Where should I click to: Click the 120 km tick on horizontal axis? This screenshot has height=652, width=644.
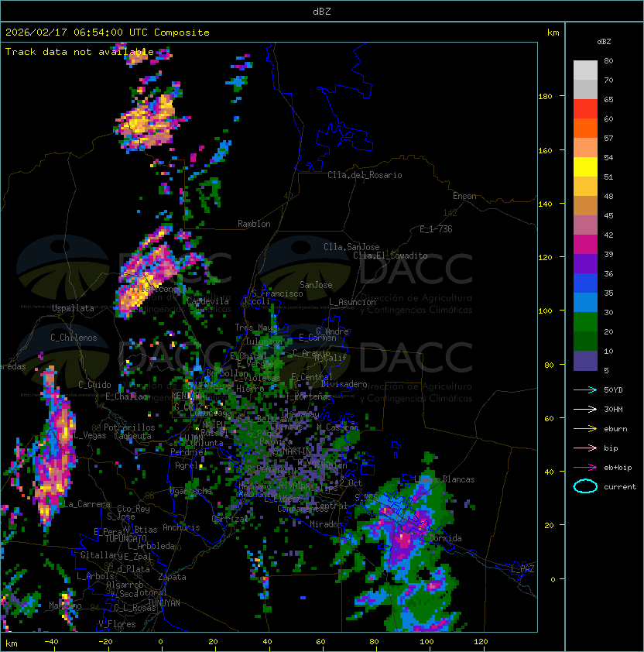point(481,642)
